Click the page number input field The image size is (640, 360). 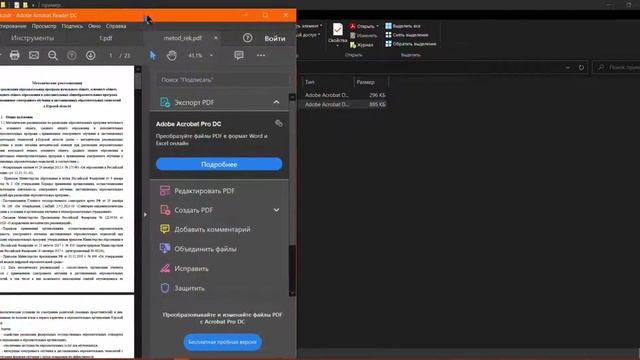[x=111, y=55]
